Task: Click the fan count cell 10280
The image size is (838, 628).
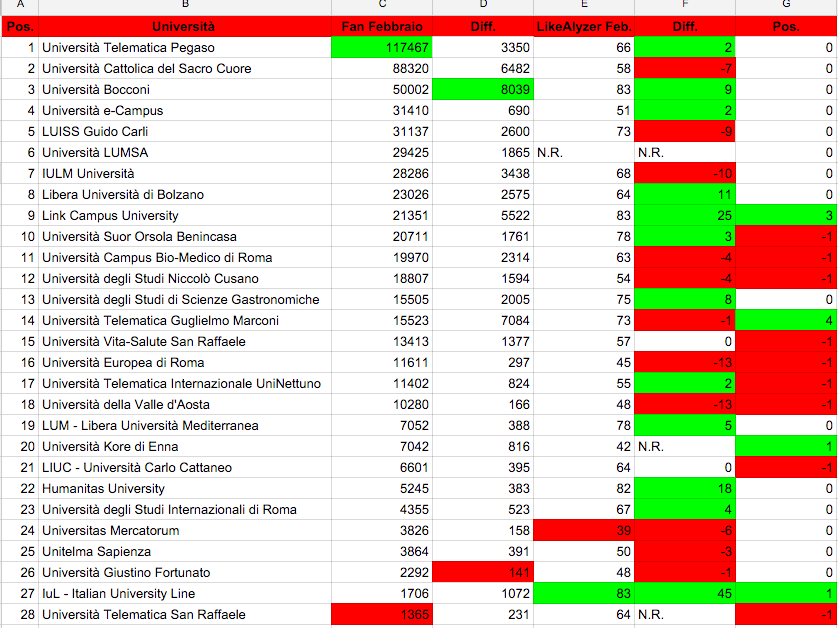Action: pos(382,404)
